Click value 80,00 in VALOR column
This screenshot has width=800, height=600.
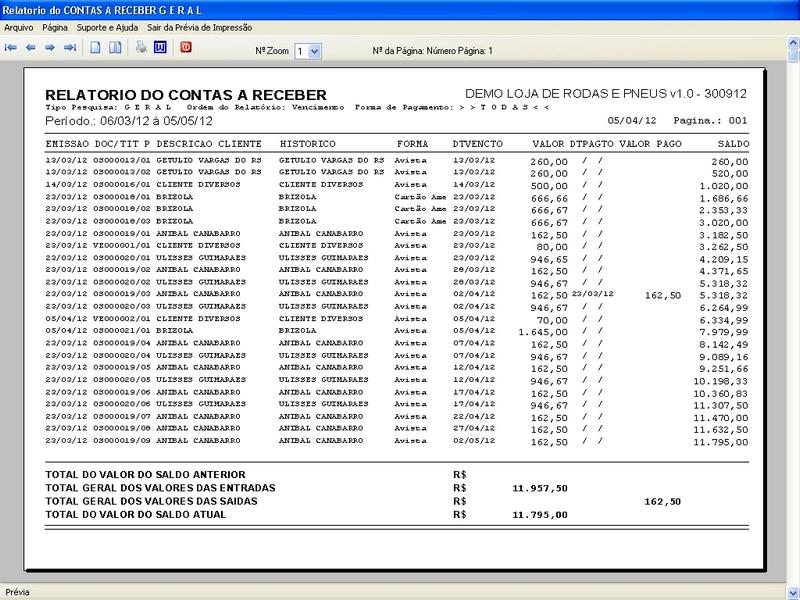click(x=552, y=247)
